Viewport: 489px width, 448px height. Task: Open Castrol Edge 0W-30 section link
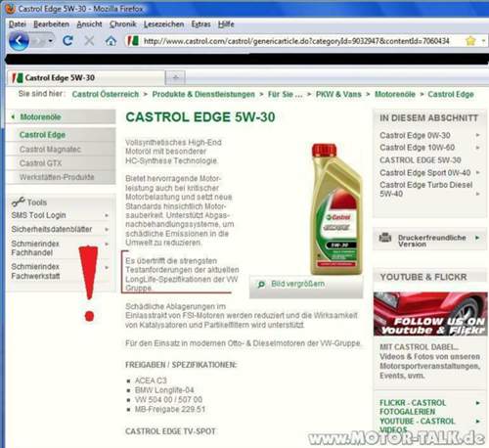(x=415, y=135)
